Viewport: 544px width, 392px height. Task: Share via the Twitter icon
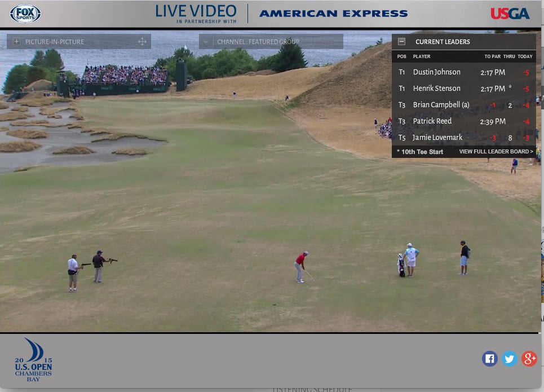tap(510, 359)
